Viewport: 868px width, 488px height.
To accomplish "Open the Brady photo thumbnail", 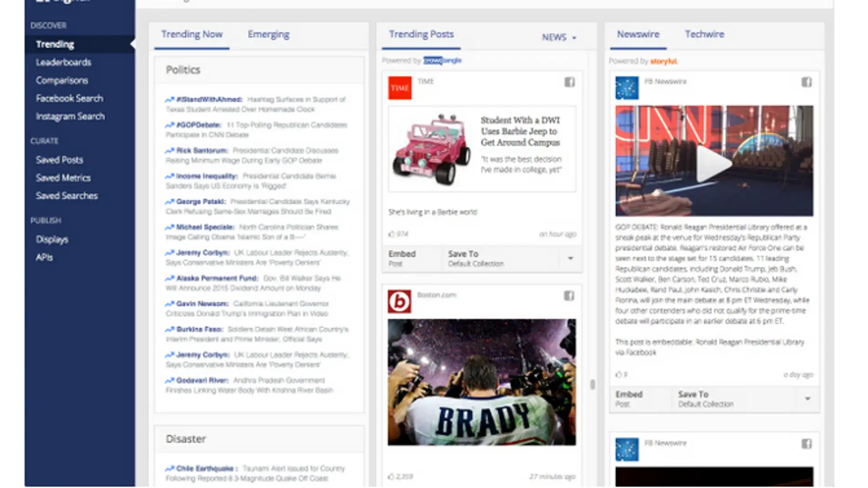I will pos(482,382).
